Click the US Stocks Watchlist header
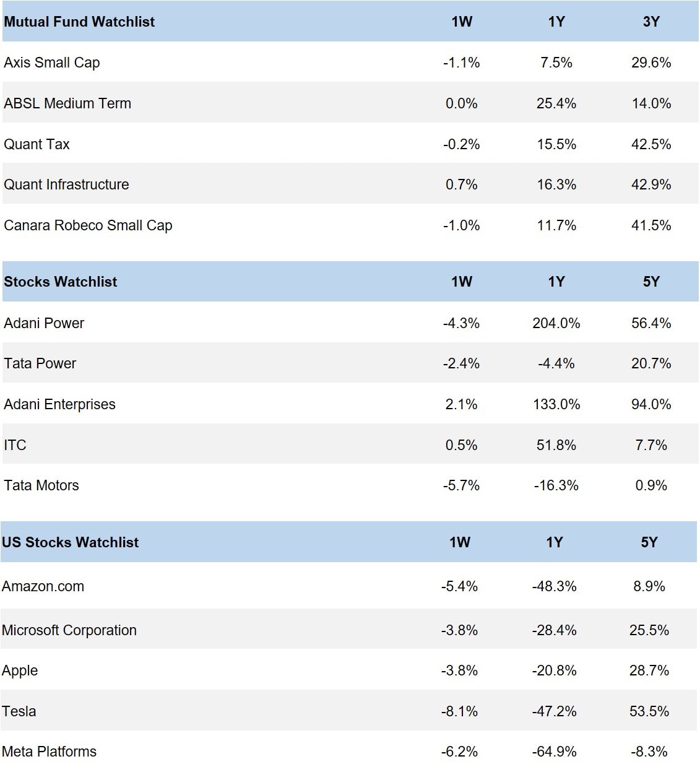The width and height of the screenshot is (700, 772). (70, 542)
